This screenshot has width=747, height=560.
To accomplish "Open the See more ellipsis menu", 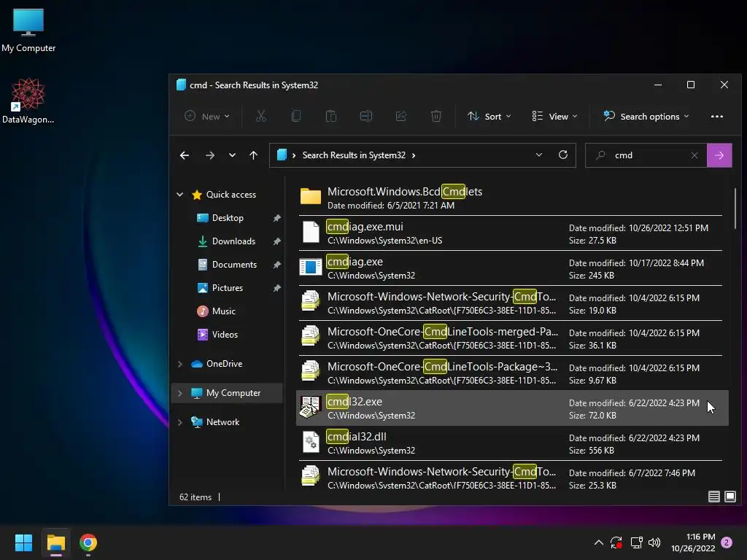I will pyautogui.click(x=717, y=116).
